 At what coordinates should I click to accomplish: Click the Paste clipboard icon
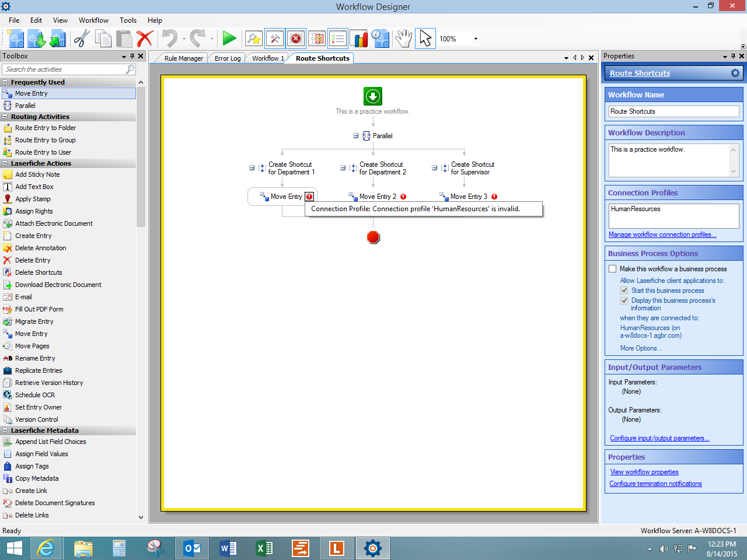click(124, 39)
